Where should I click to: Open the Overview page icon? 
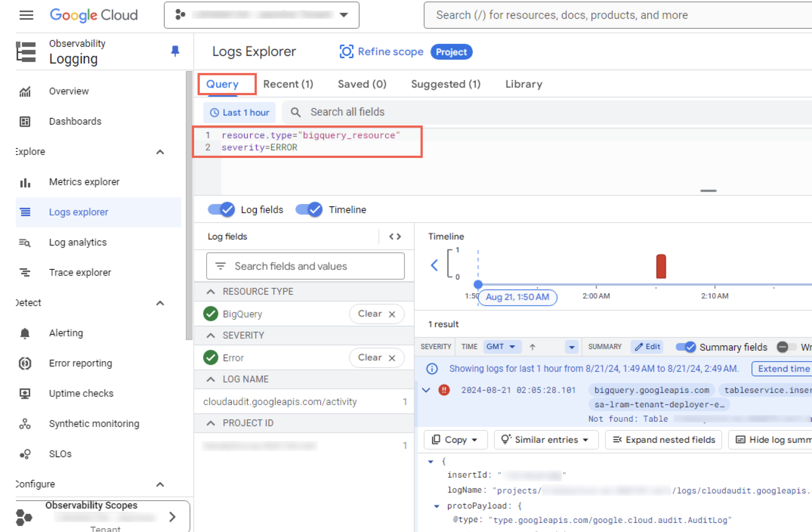(x=25, y=91)
